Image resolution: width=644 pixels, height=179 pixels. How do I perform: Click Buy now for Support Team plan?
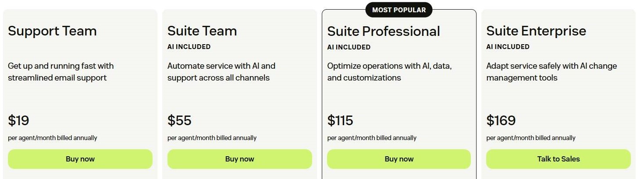pos(80,159)
